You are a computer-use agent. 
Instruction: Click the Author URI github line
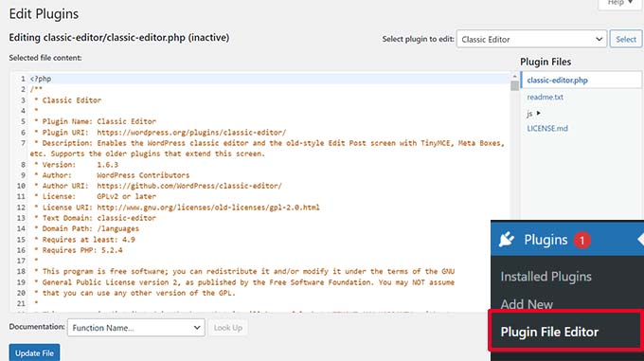pos(158,186)
